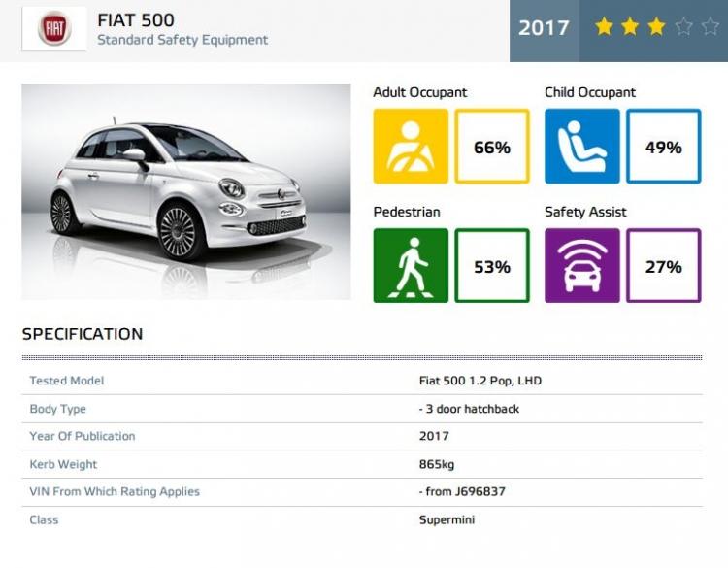Click the second gold rating star
The image size is (728, 568).
tap(630, 26)
